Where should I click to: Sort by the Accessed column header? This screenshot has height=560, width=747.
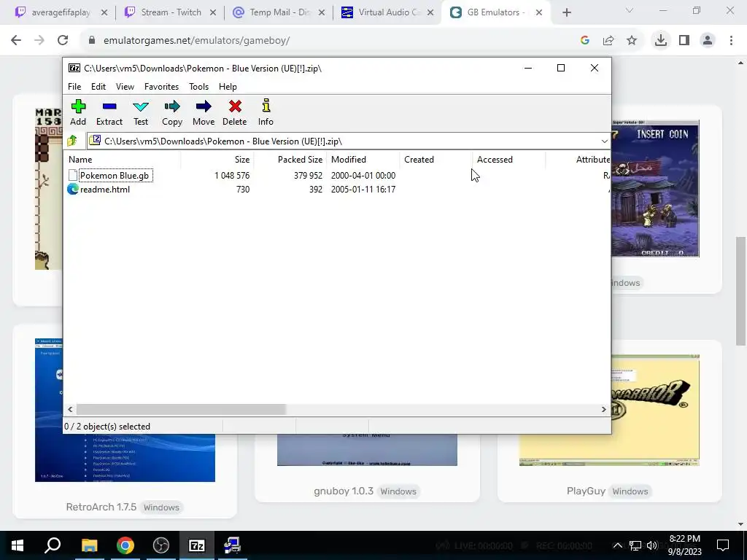click(x=508, y=160)
